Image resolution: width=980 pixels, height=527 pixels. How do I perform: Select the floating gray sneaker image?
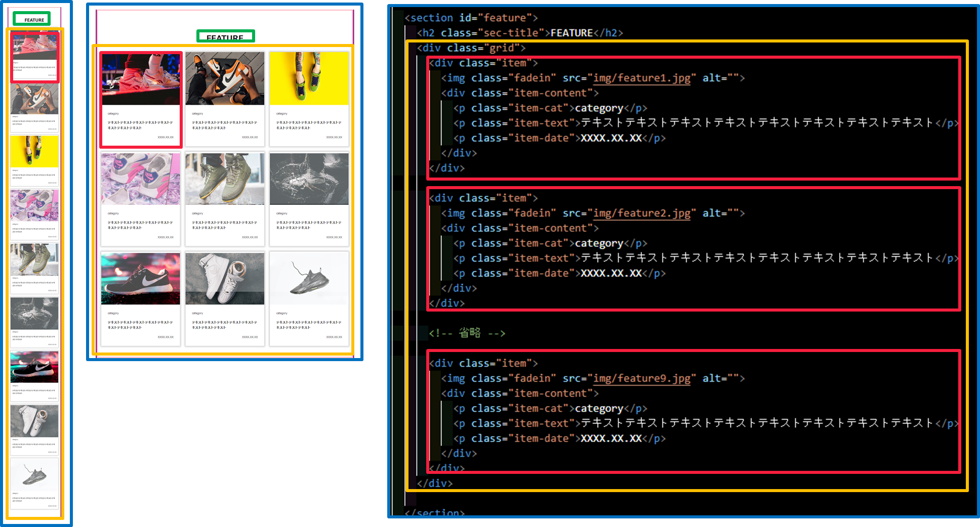tap(309, 278)
